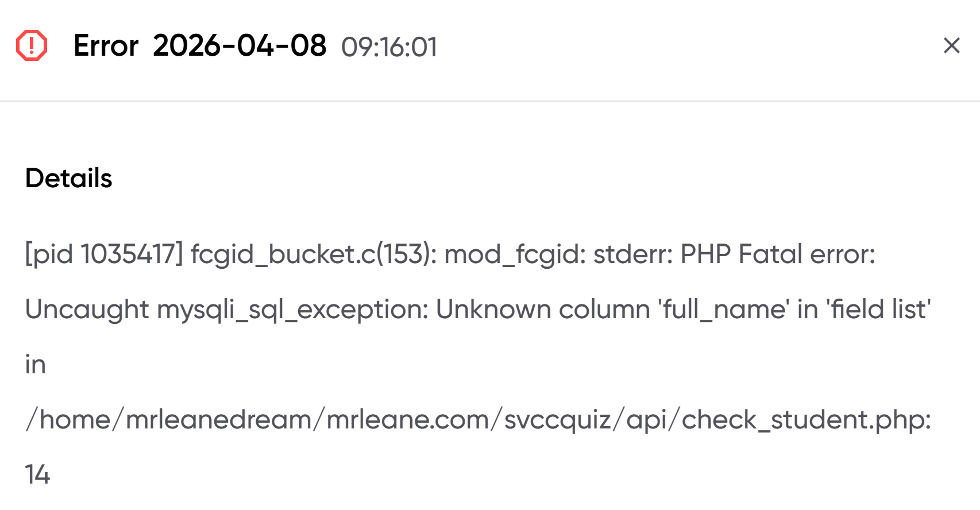Click the "mysqli_sql_exception:" text
This screenshot has width=980, height=510.
pyautogui.click(x=292, y=310)
